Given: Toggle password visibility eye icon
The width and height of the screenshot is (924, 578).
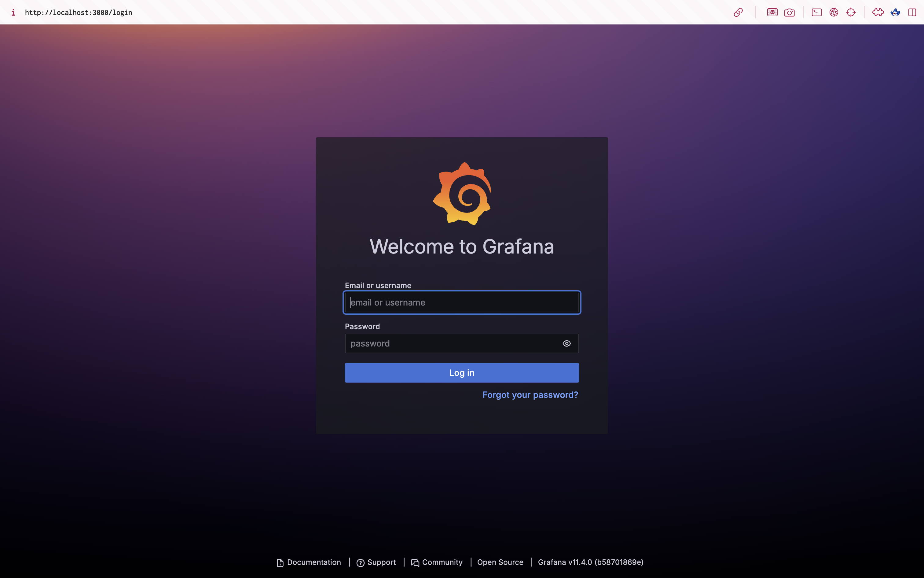Looking at the screenshot, I should point(566,343).
